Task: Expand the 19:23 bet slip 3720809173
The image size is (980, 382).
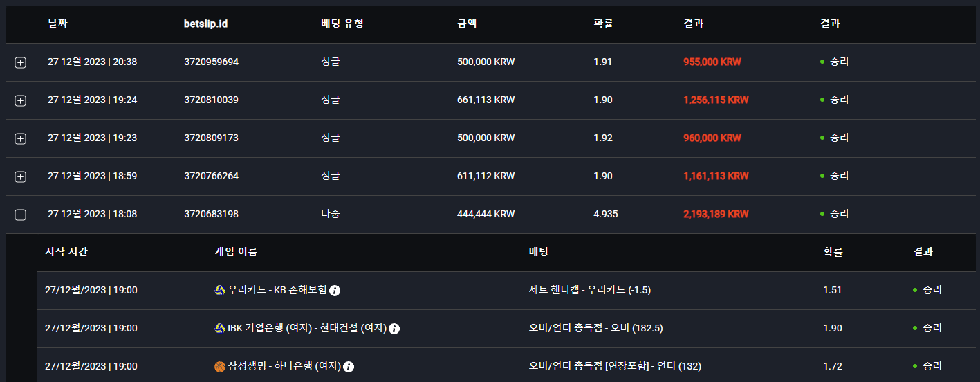Action: click(x=21, y=139)
